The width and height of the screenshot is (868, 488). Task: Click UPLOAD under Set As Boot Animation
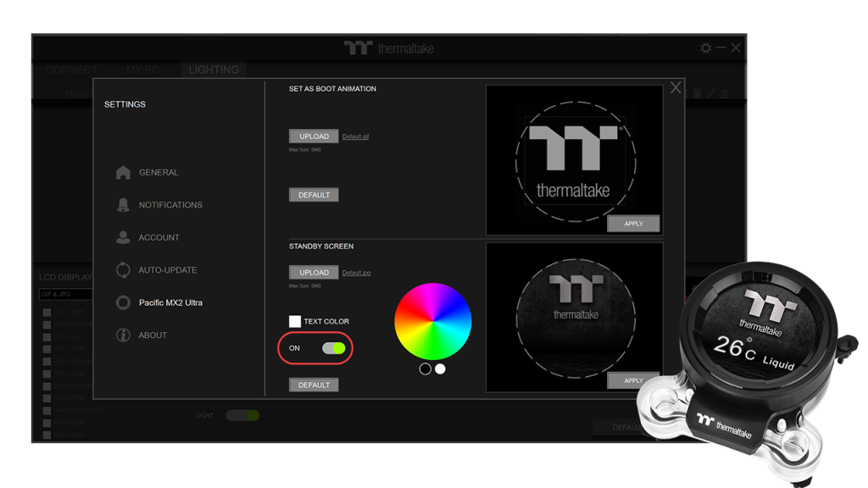point(314,136)
